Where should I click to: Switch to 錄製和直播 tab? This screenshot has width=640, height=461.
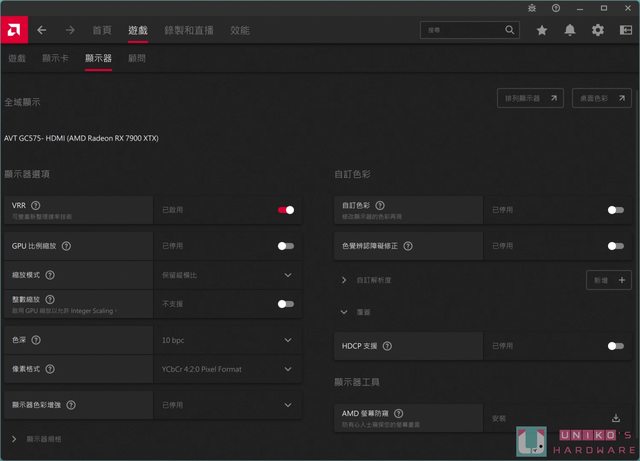coord(189,30)
